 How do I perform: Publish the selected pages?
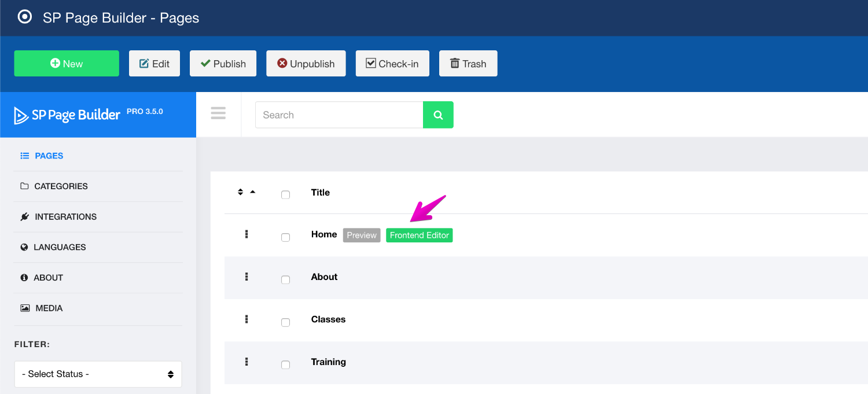click(223, 64)
